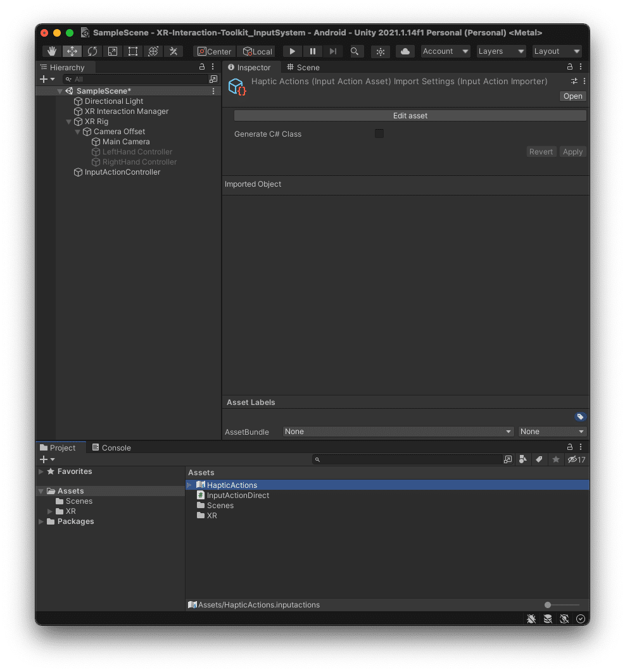This screenshot has width=625, height=672.
Task: Open SampleScene context menu dots
Action: 213,91
